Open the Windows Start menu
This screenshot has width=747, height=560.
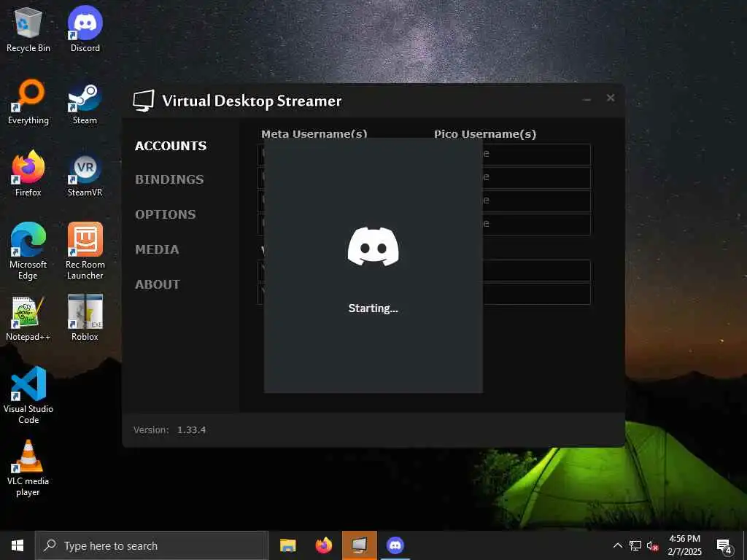[x=18, y=545]
